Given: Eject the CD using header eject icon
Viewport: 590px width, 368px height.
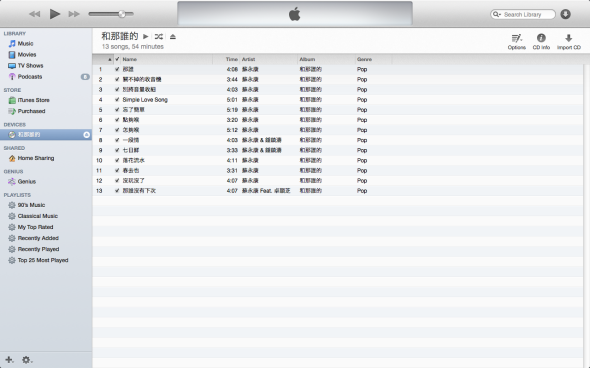Looking at the screenshot, I should coord(173,36).
